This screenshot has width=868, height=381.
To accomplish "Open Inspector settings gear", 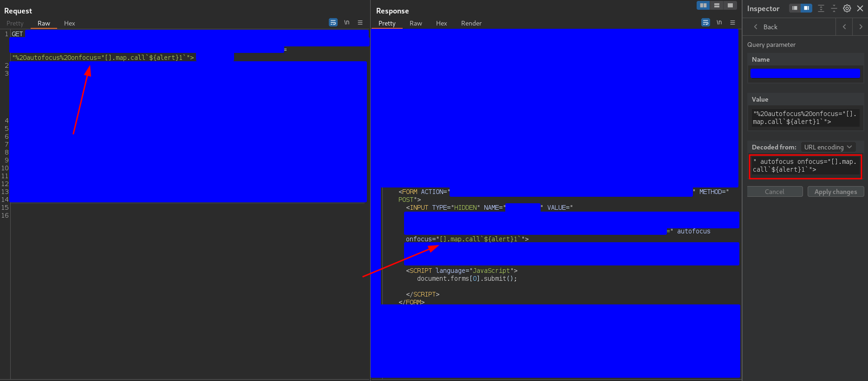I will (847, 8).
